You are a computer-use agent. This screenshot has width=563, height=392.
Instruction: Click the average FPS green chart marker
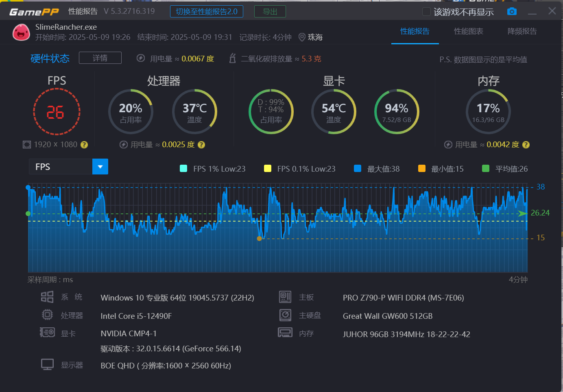click(28, 213)
